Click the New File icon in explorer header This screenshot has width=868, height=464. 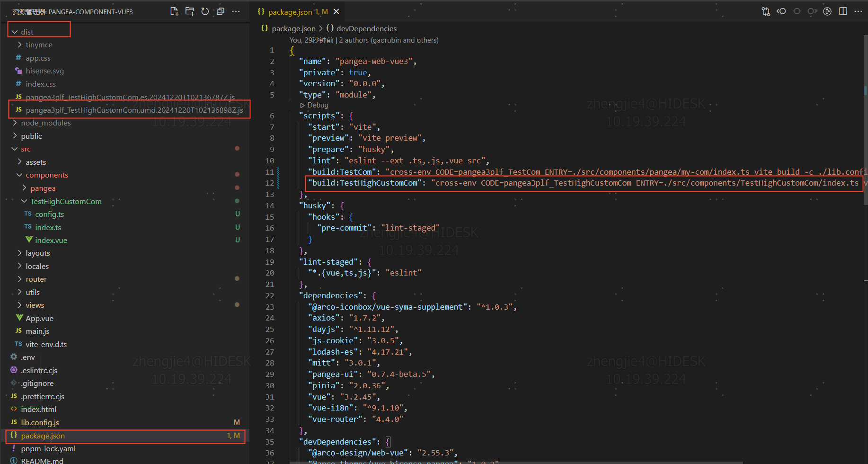pos(174,11)
